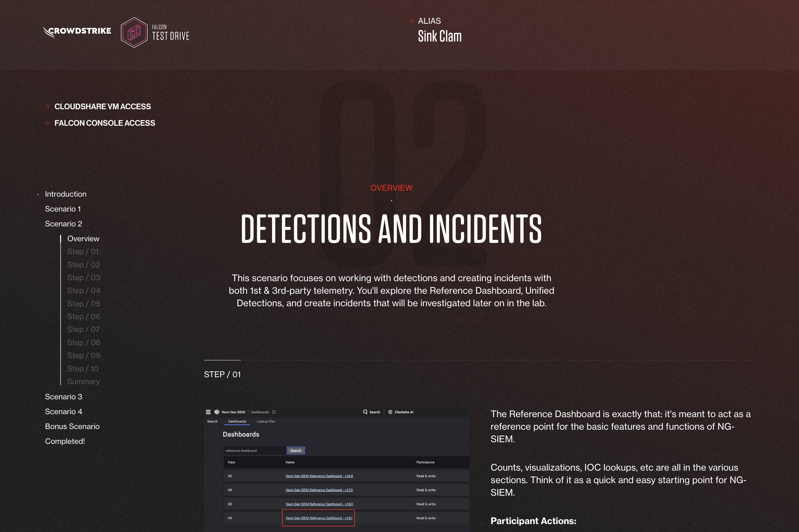The width and height of the screenshot is (799, 532).
Task: Switch to the Dashboards tab
Action: (x=237, y=421)
